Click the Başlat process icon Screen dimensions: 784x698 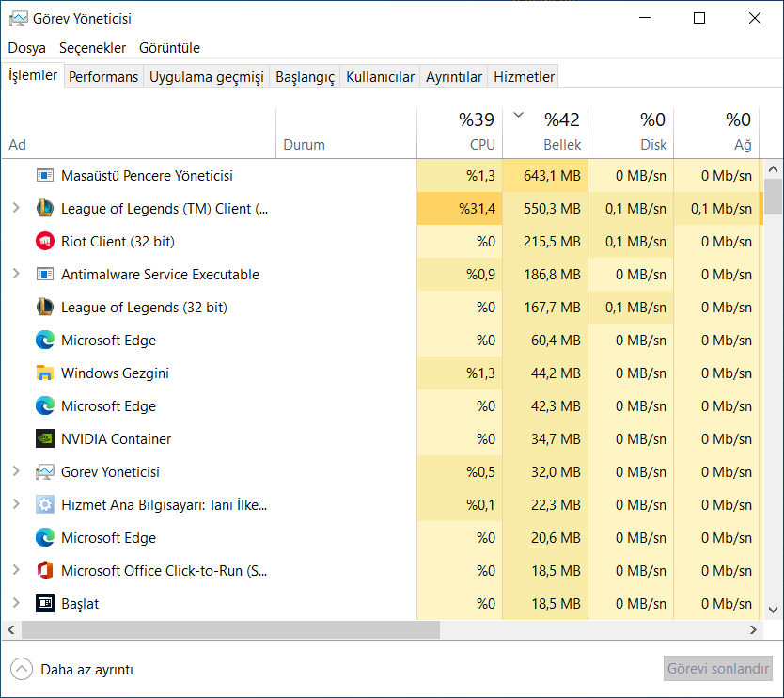[45, 603]
